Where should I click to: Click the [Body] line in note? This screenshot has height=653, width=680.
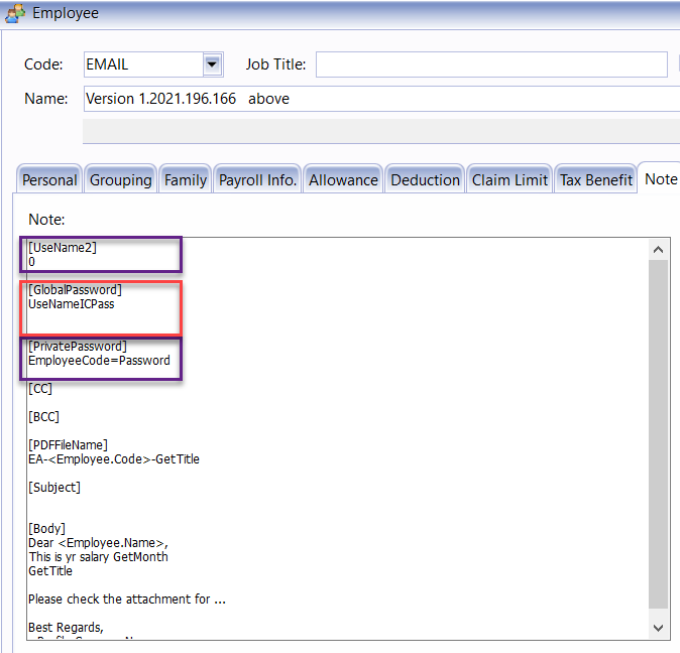[47, 529]
